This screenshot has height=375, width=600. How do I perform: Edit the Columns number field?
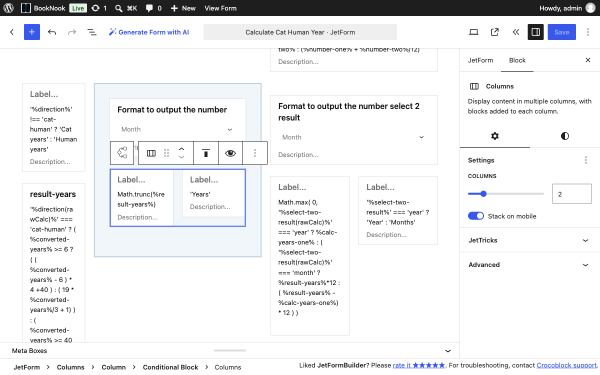[x=572, y=194]
